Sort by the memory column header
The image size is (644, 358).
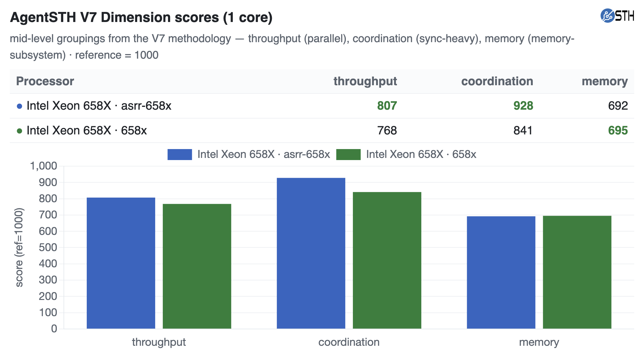coord(605,81)
